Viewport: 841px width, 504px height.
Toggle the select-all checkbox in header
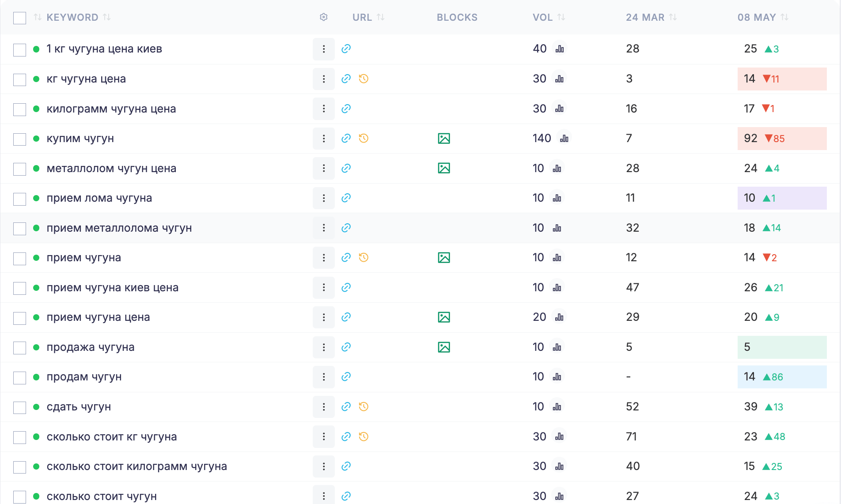pyautogui.click(x=19, y=18)
